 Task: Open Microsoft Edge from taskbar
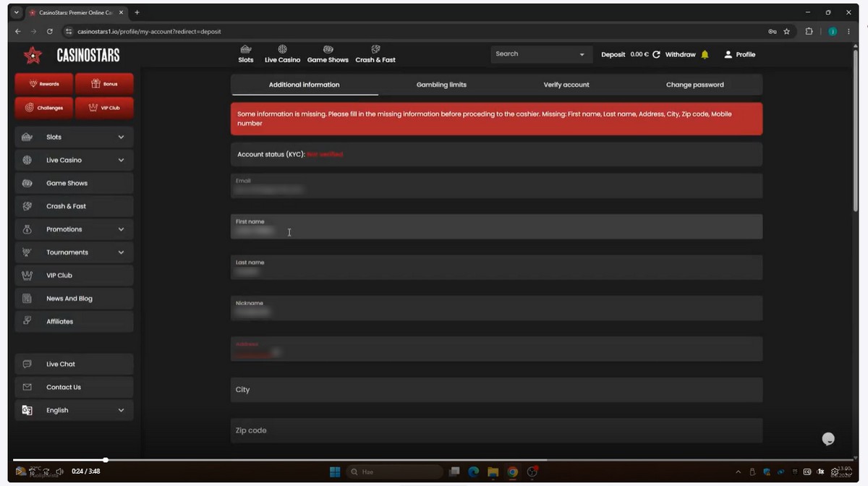(473, 472)
